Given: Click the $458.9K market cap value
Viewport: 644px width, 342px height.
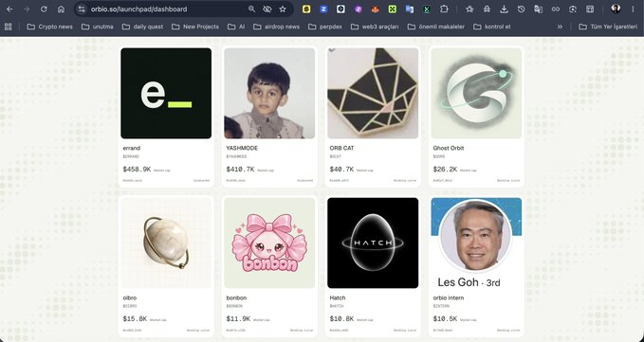Looking at the screenshot, I should coord(137,169).
